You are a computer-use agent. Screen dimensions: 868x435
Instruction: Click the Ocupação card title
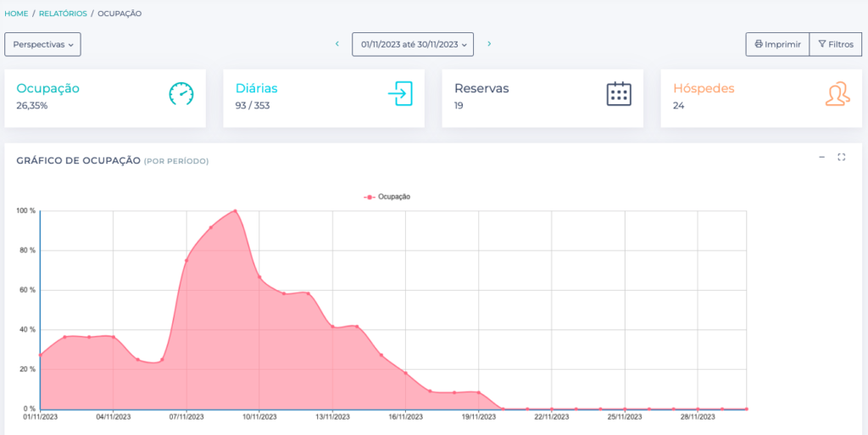pos(47,88)
